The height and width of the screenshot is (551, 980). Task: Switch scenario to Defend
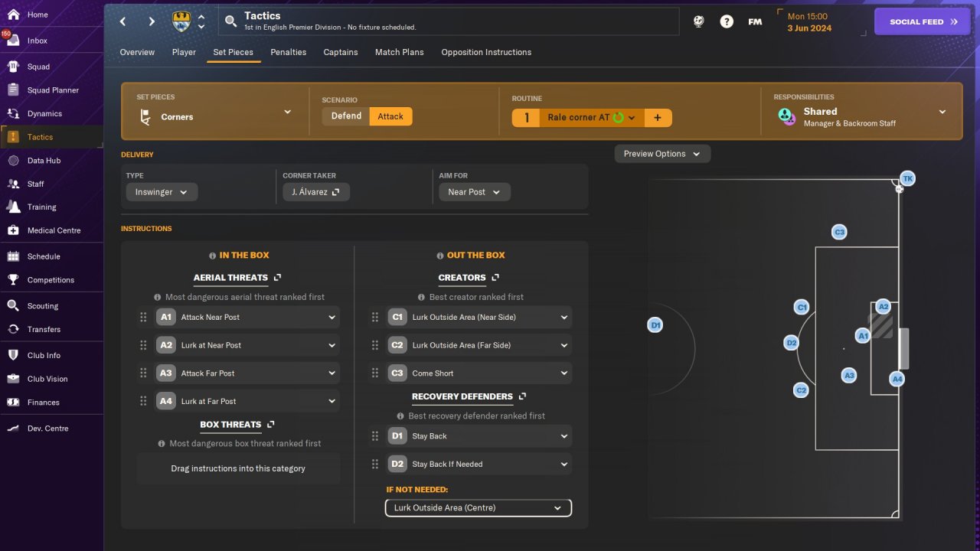coord(346,116)
